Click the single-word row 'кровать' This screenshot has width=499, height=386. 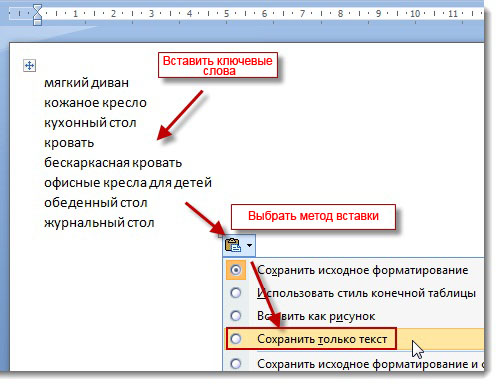(x=69, y=143)
